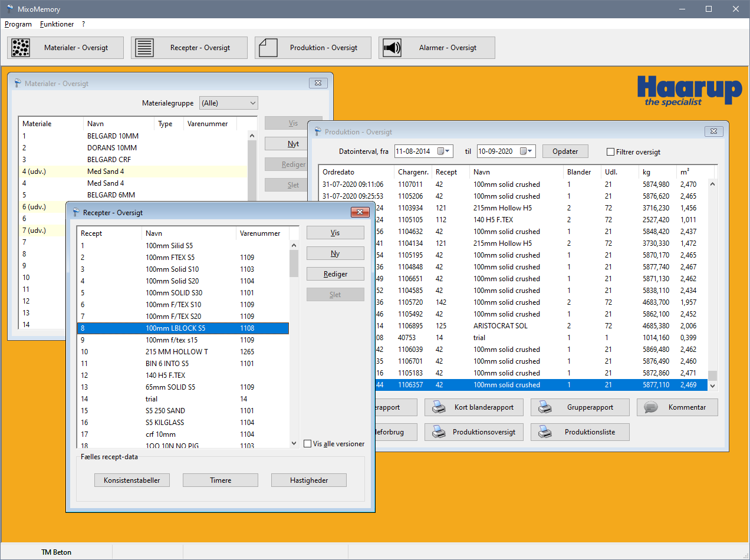Viewport: 750px width, 560px height.
Task: Open Timere shared recipe data
Action: (221, 480)
